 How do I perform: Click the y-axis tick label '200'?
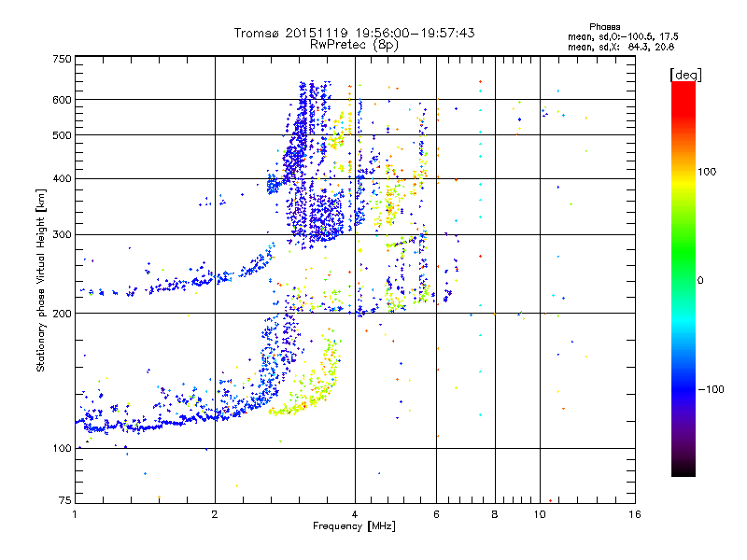pos(62,313)
